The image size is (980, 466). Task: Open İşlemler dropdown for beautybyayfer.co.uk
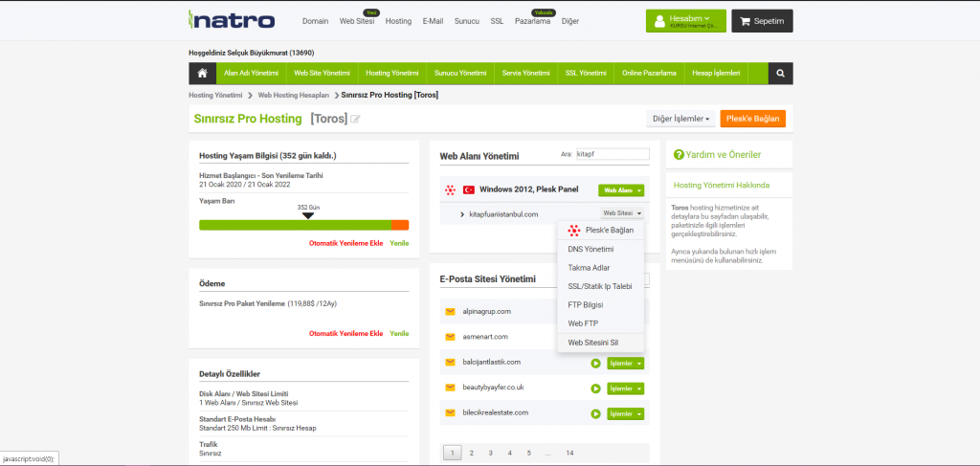625,388
